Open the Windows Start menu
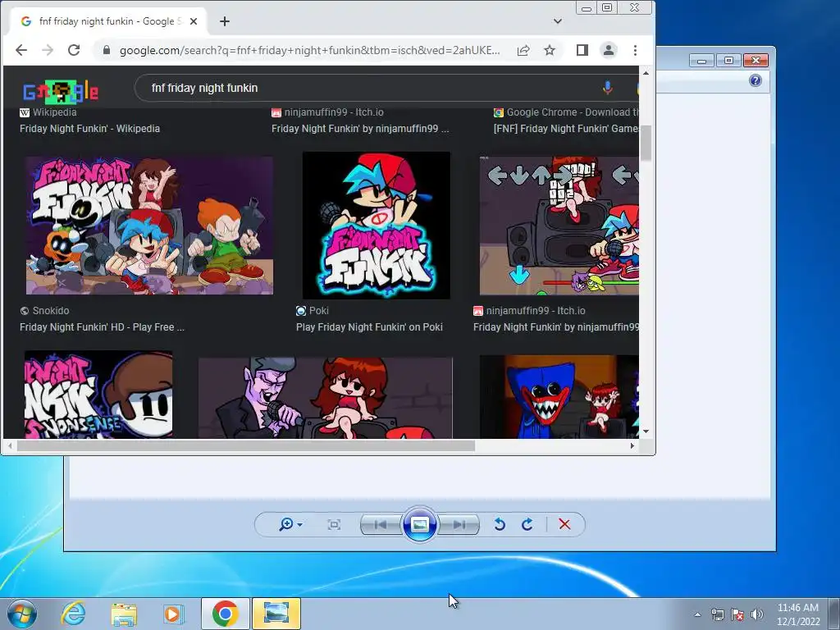This screenshot has height=630, width=840. click(x=21, y=614)
